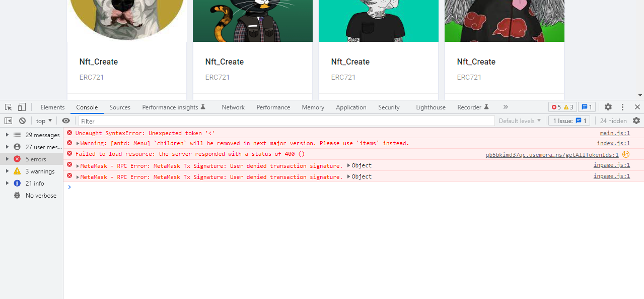
Task: Select the Uncaught SyntaxError message text
Action: [145, 133]
